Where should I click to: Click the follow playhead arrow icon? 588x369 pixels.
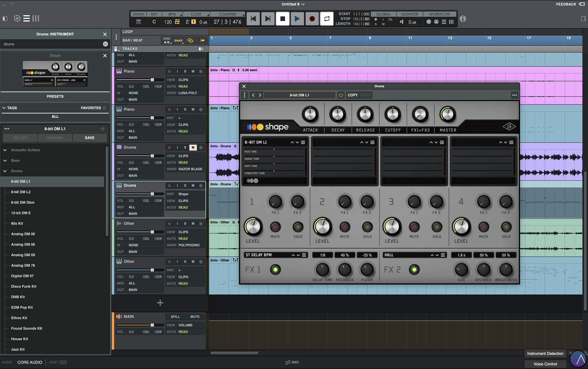pyautogui.click(x=202, y=41)
